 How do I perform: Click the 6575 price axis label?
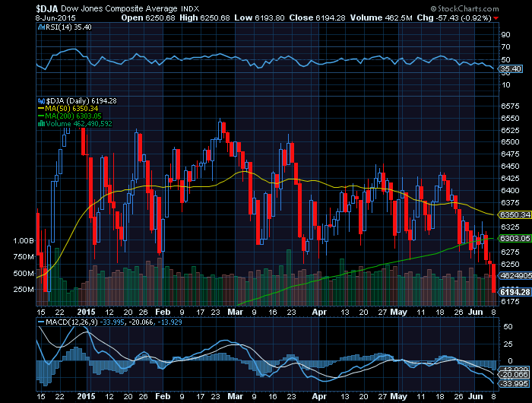(x=510, y=106)
